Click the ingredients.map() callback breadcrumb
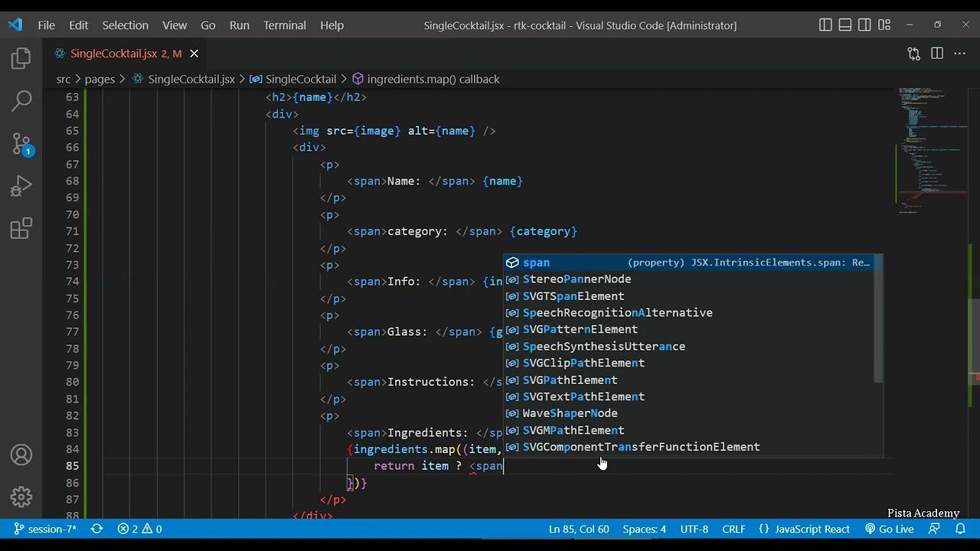The width and height of the screenshot is (980, 551). [426, 79]
